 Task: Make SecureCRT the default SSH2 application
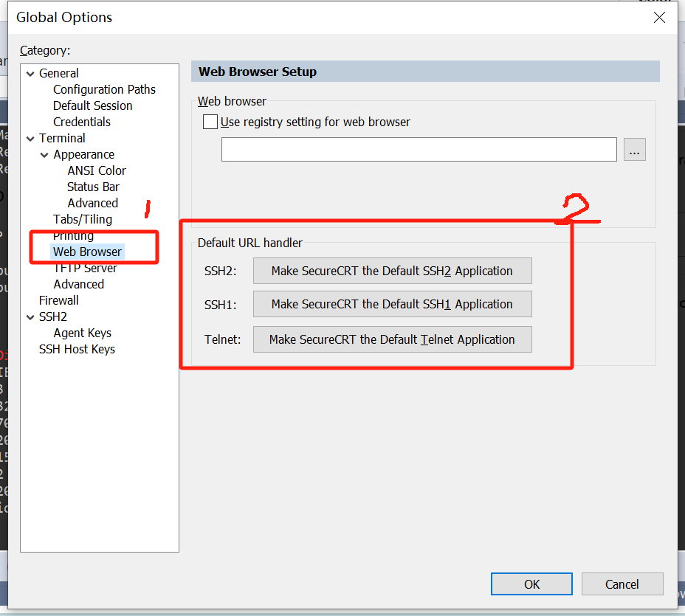point(392,271)
